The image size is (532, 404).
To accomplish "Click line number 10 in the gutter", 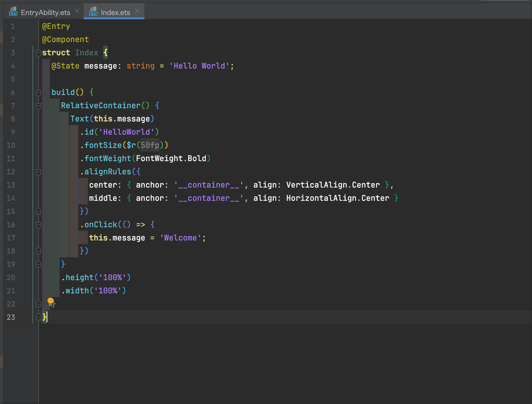I will [11, 145].
